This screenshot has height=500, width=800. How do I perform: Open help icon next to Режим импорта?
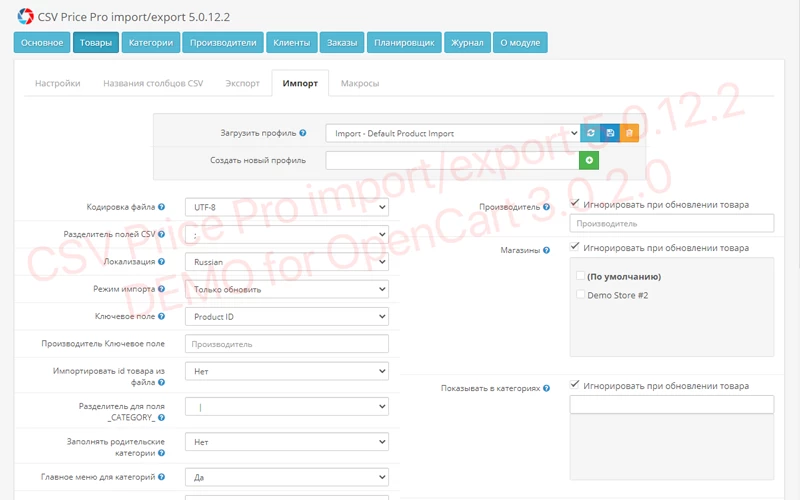point(161,289)
